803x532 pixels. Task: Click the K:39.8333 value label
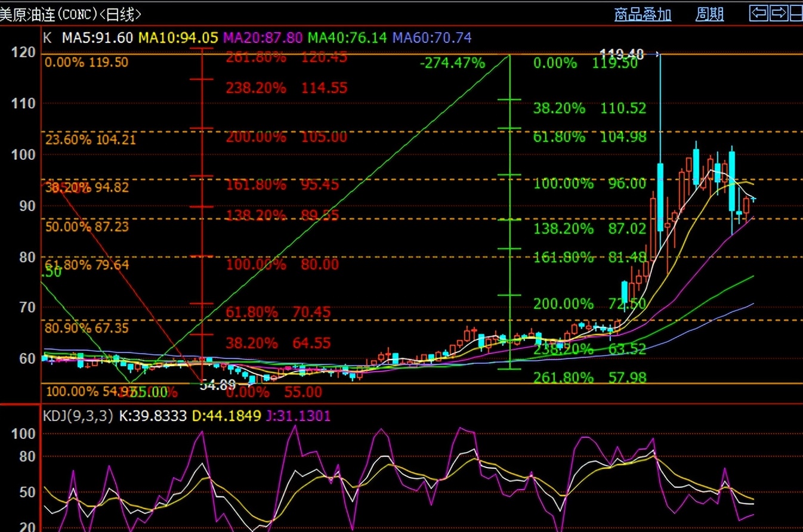pos(153,416)
